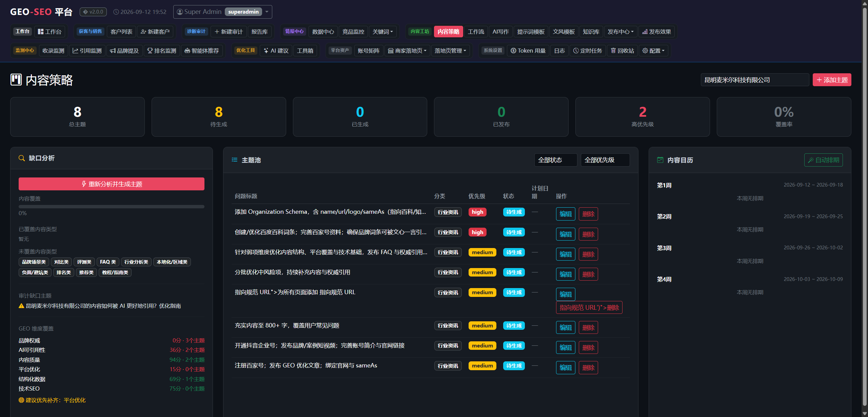Click 新建客户 add-customer item
This screenshot has width=868, height=417.
click(x=155, y=32)
